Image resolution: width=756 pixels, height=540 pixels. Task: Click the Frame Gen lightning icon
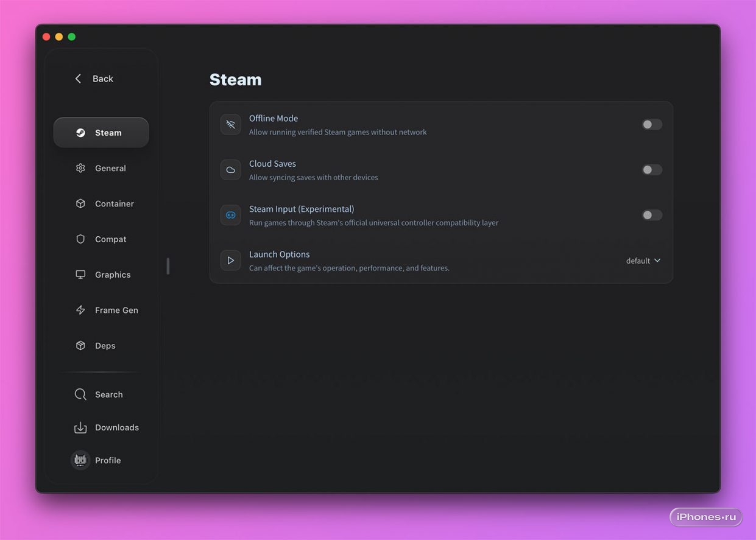[80, 310]
